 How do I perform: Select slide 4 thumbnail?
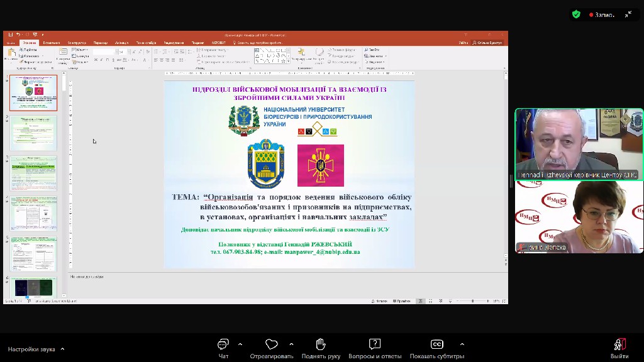pyautogui.click(x=33, y=214)
